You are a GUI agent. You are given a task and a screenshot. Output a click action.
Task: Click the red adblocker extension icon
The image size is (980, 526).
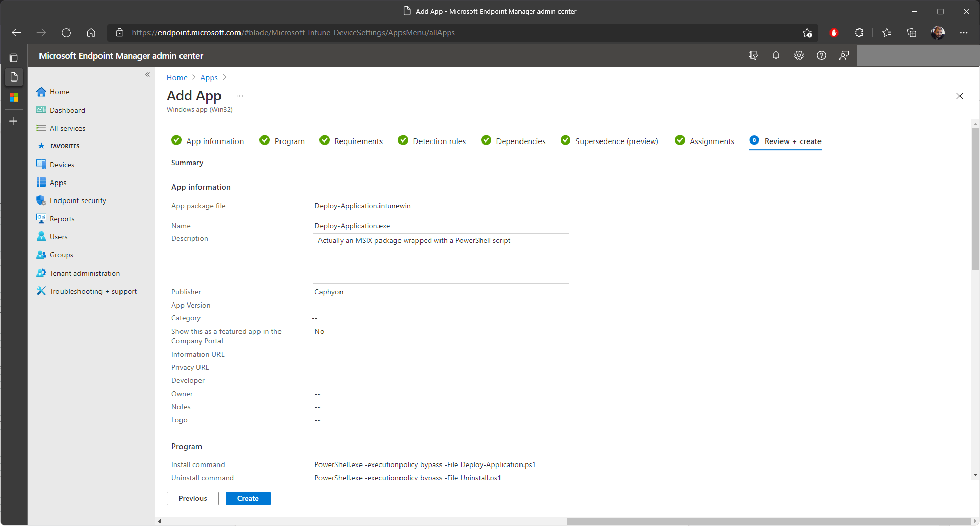coord(834,33)
